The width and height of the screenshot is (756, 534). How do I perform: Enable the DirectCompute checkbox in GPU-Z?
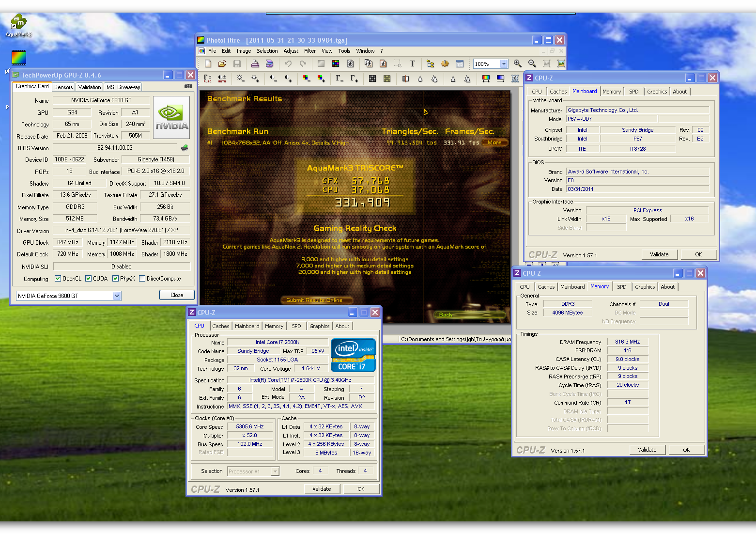pyautogui.click(x=142, y=279)
